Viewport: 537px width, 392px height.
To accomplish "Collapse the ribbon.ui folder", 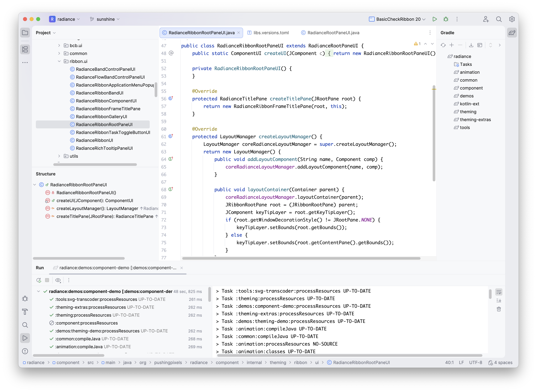I will point(59,61).
